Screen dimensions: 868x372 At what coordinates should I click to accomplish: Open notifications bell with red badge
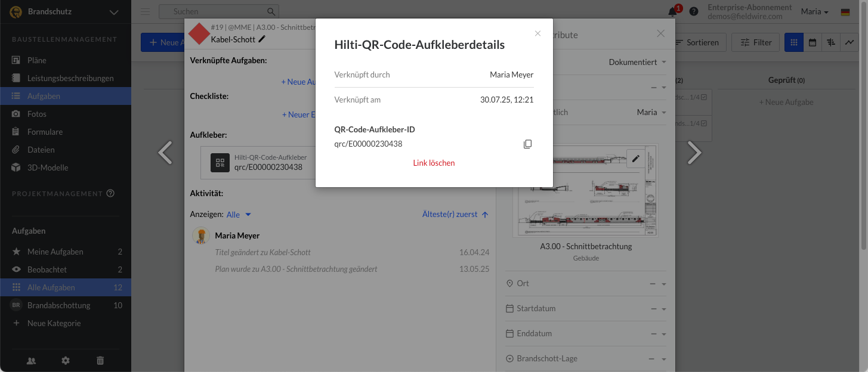coord(673,12)
